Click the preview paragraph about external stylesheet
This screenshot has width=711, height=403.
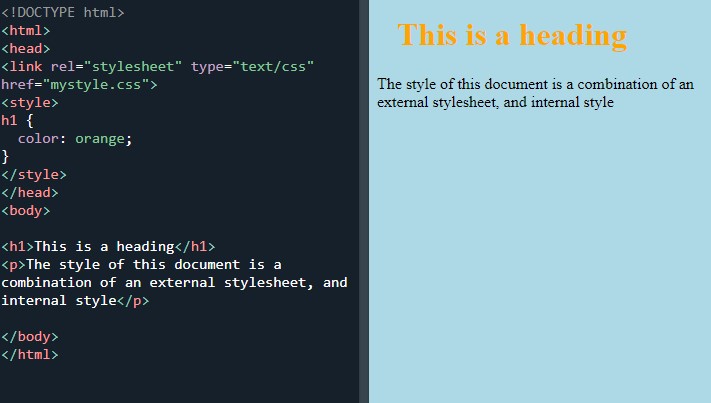point(535,93)
